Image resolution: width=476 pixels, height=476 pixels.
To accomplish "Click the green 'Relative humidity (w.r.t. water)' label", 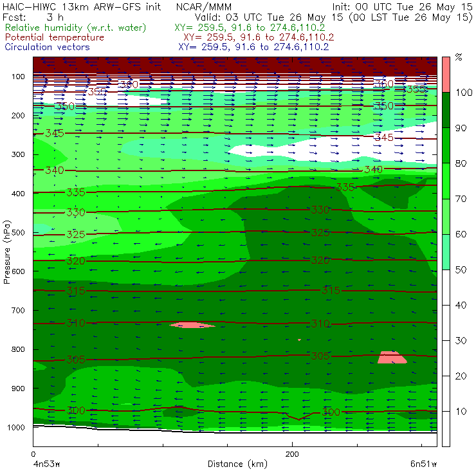I will click(76, 28).
